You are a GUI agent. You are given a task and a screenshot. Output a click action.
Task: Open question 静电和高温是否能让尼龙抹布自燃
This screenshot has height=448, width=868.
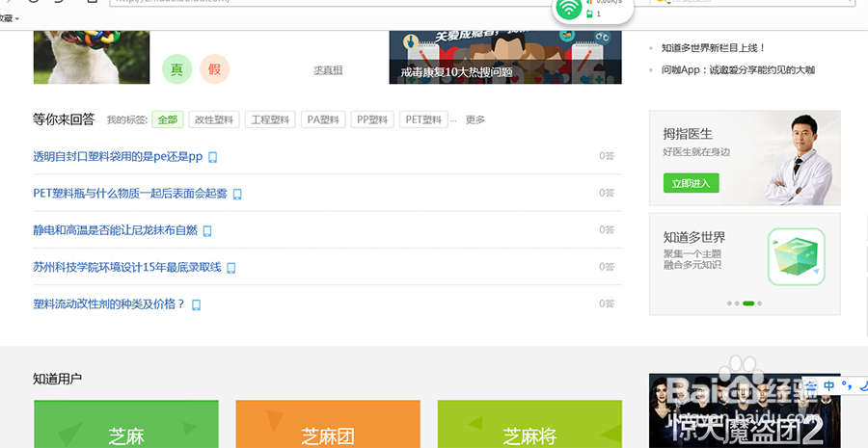pos(115,230)
